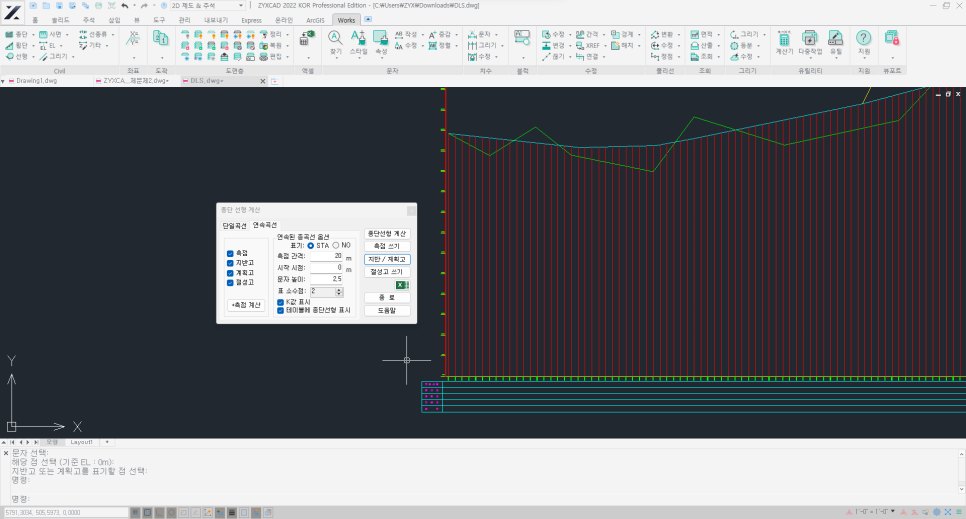
Task: Toggle the K값 표시 checkbox
Action: click(x=280, y=302)
